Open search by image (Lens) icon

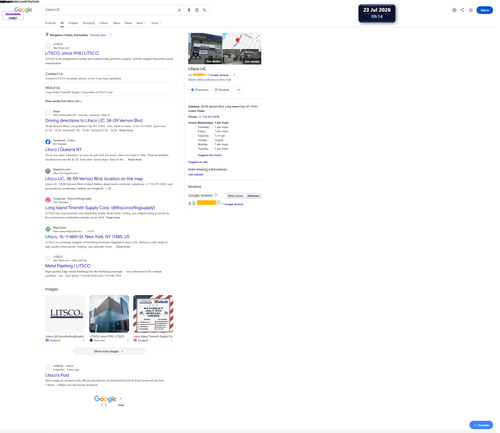(x=197, y=10)
